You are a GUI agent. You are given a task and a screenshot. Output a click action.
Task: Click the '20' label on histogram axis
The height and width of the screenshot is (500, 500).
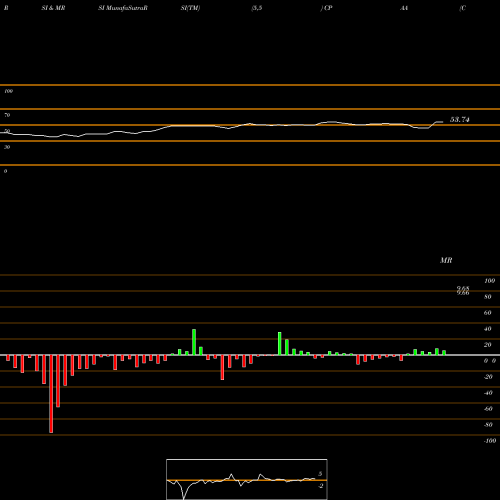click(488, 345)
